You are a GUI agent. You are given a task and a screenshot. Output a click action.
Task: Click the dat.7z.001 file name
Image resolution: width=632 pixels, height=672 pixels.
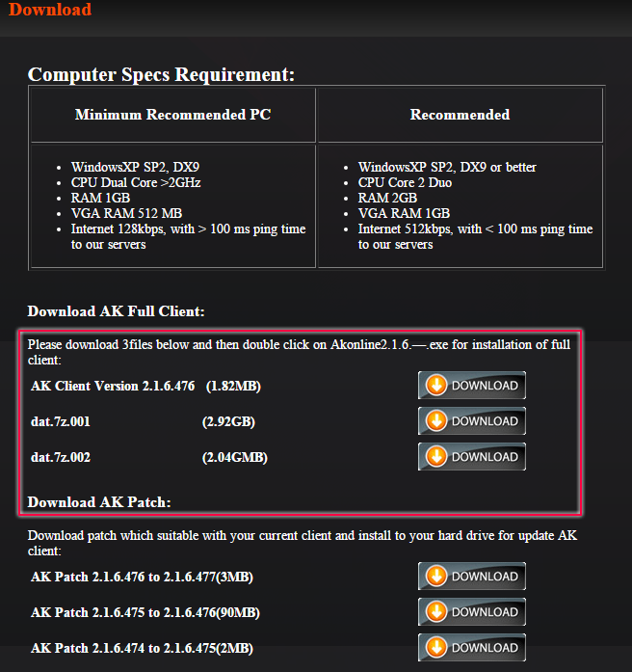(x=61, y=421)
